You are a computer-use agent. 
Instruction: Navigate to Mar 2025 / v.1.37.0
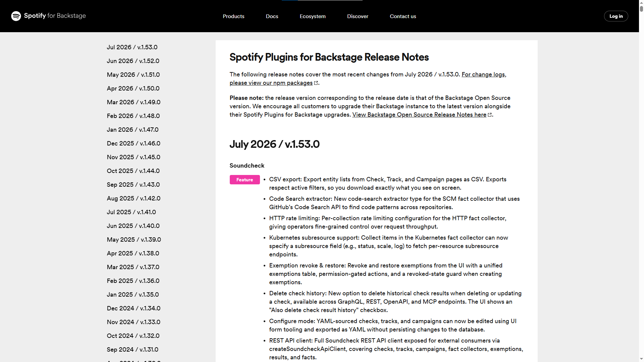(x=133, y=267)
